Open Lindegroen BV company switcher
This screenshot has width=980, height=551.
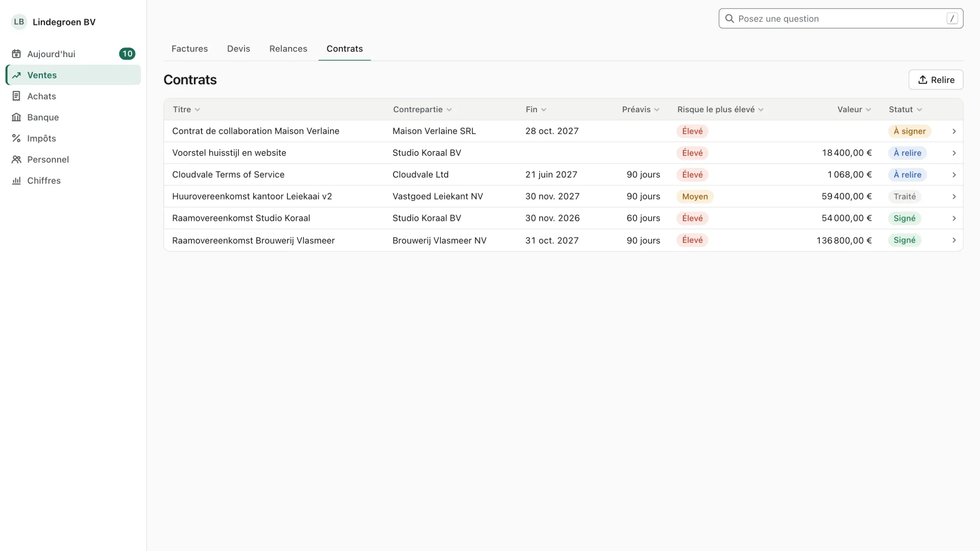pyautogui.click(x=54, y=22)
